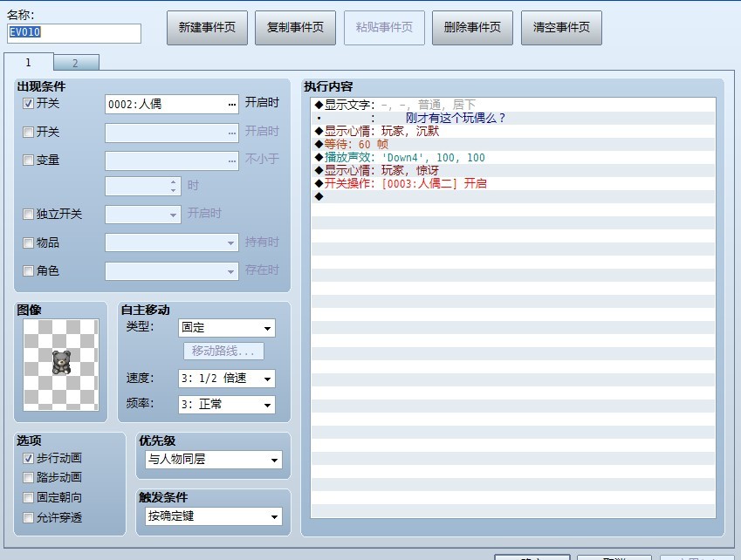741x560 pixels.
Task: Open switch picker for 0002:人偶 condition
Action: coord(231,105)
